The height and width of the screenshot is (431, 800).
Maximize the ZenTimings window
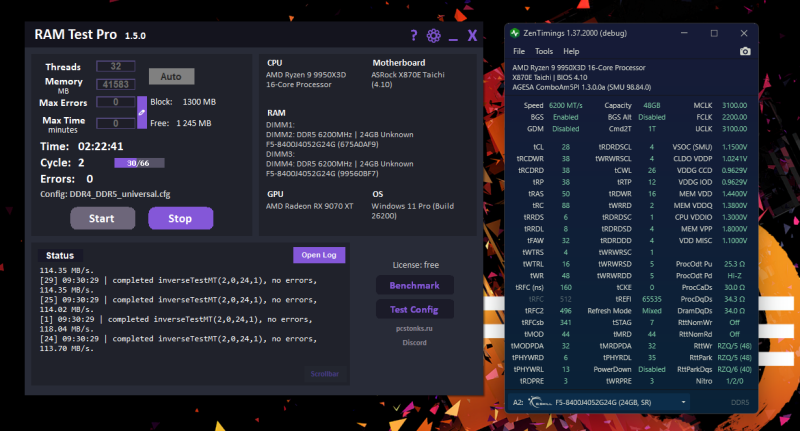pyautogui.click(x=714, y=33)
